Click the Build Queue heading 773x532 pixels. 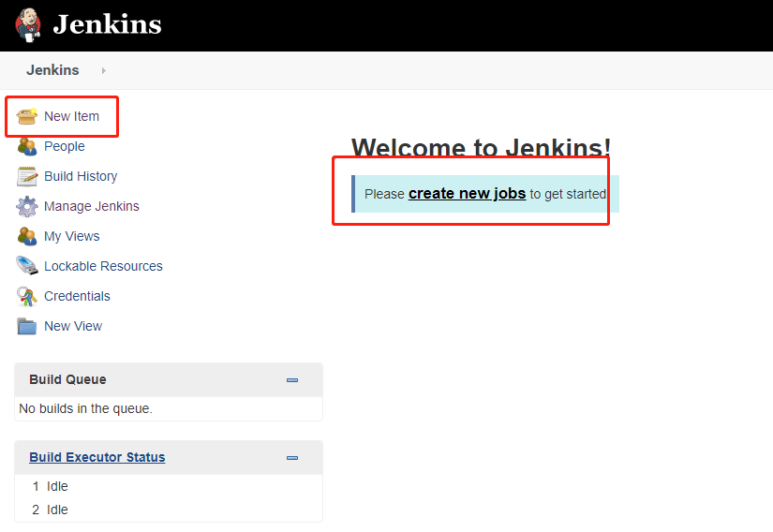(67, 379)
